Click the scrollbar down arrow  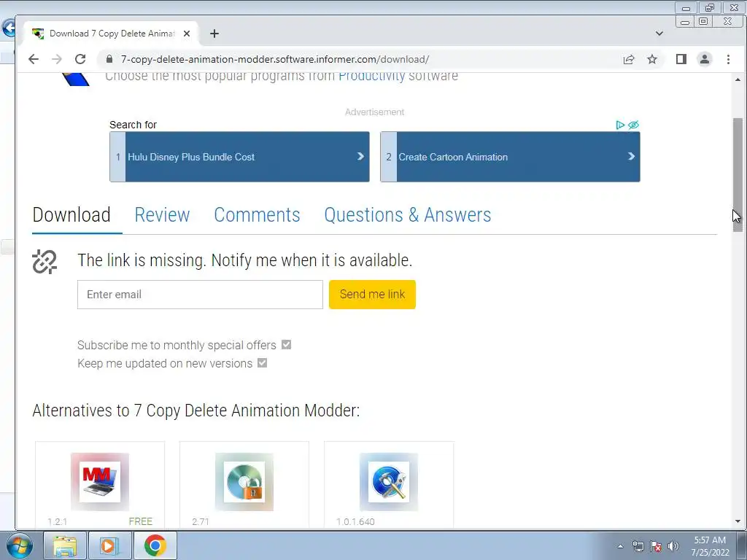click(x=738, y=521)
